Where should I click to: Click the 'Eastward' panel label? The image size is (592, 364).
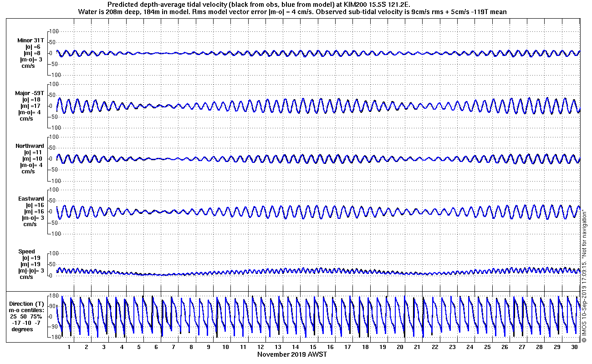pos(31,199)
